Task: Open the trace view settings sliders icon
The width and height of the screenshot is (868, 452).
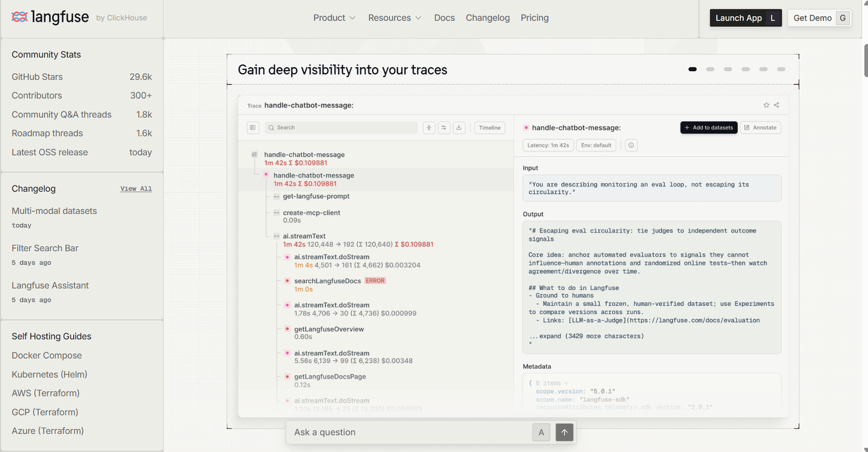Action: click(x=444, y=128)
